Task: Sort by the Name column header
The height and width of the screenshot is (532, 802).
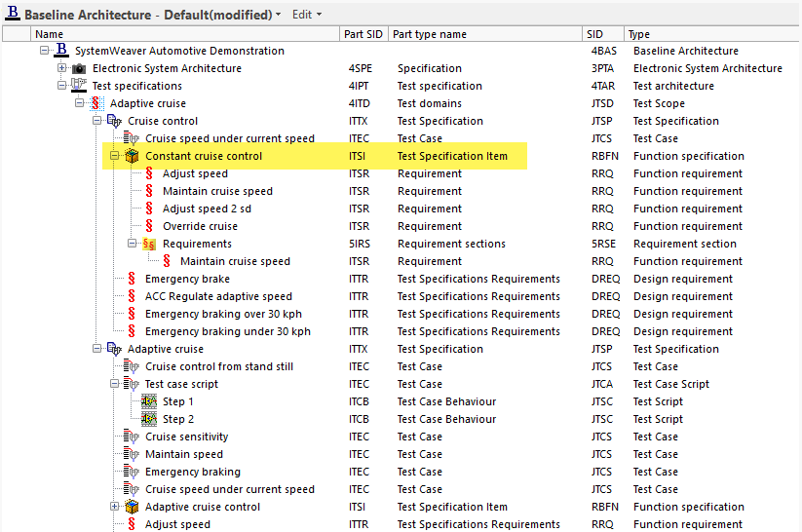Action: pyautogui.click(x=185, y=34)
